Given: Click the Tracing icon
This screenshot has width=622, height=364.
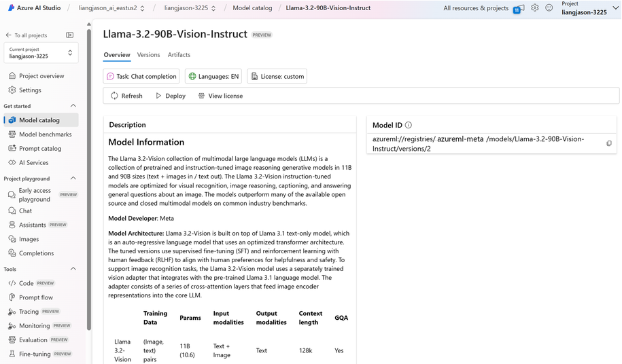Looking at the screenshot, I should pos(12,312).
